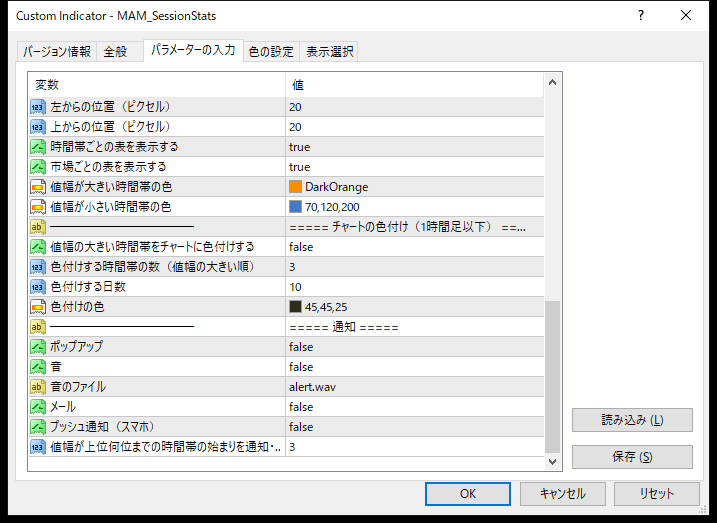The image size is (717, 523).
Task: Select the 色付けの色 variable name
Action: [77, 307]
